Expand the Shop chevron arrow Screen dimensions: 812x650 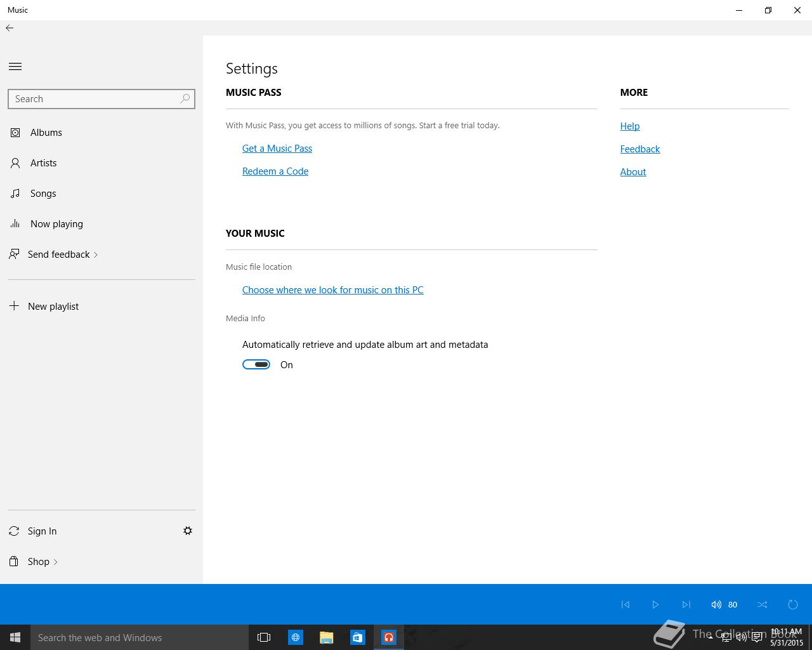56,562
